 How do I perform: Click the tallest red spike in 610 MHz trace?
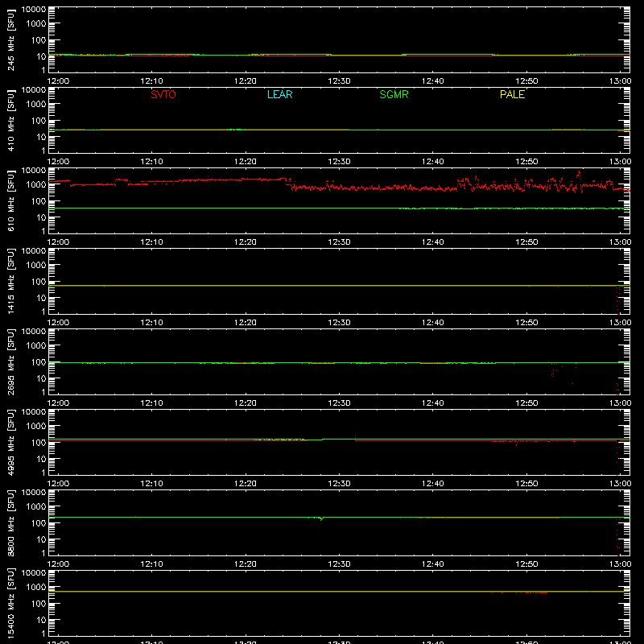pos(579,173)
